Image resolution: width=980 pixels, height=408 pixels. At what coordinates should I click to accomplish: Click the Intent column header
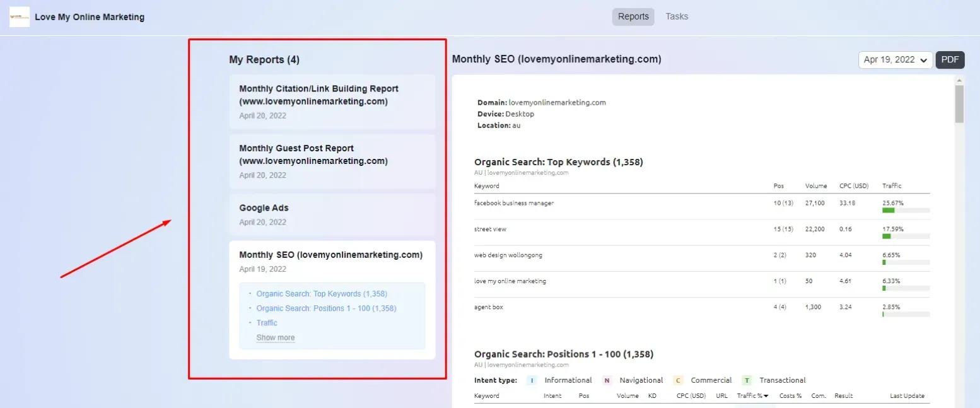[x=552, y=396]
